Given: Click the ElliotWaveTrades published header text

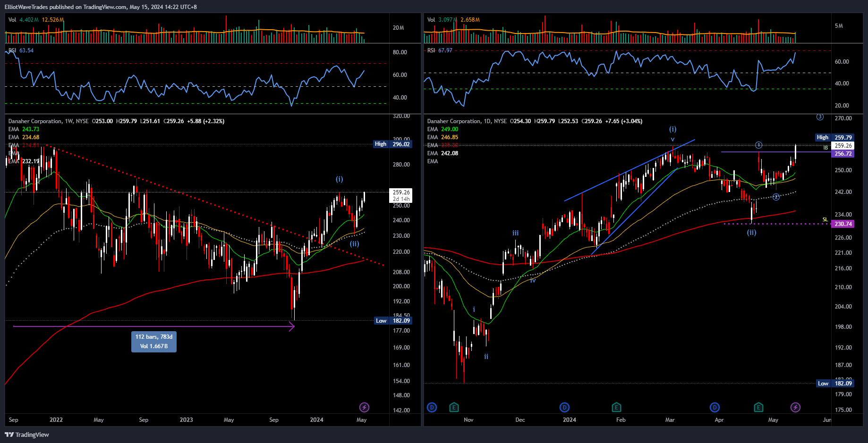Looking at the screenshot, I should [101, 7].
